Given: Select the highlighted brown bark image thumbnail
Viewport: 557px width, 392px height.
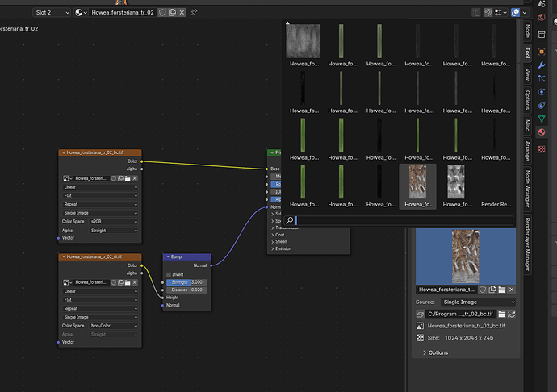Looking at the screenshot, I should click(418, 186).
